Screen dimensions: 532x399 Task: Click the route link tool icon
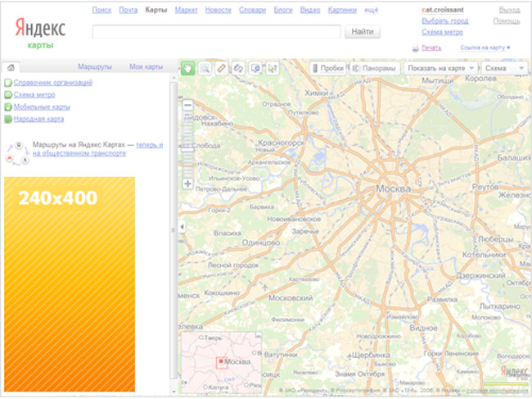[x=238, y=68]
